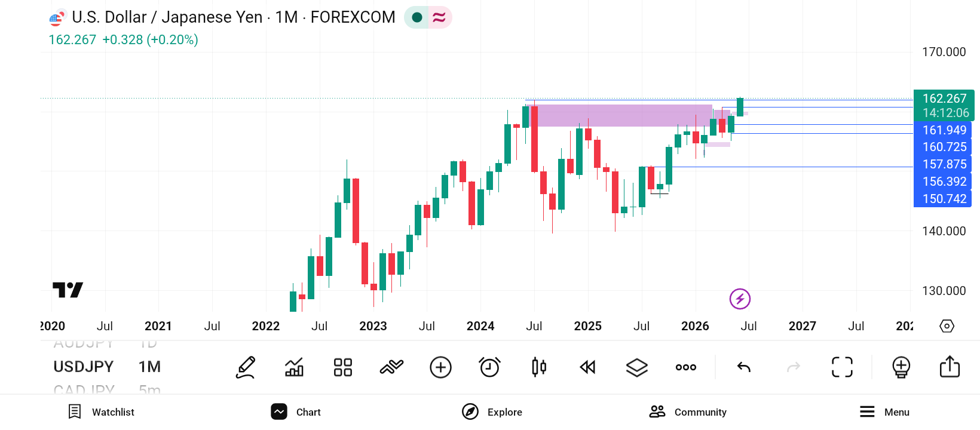Undo last action with the back arrow
The height and width of the screenshot is (430, 980).
pyautogui.click(x=744, y=367)
